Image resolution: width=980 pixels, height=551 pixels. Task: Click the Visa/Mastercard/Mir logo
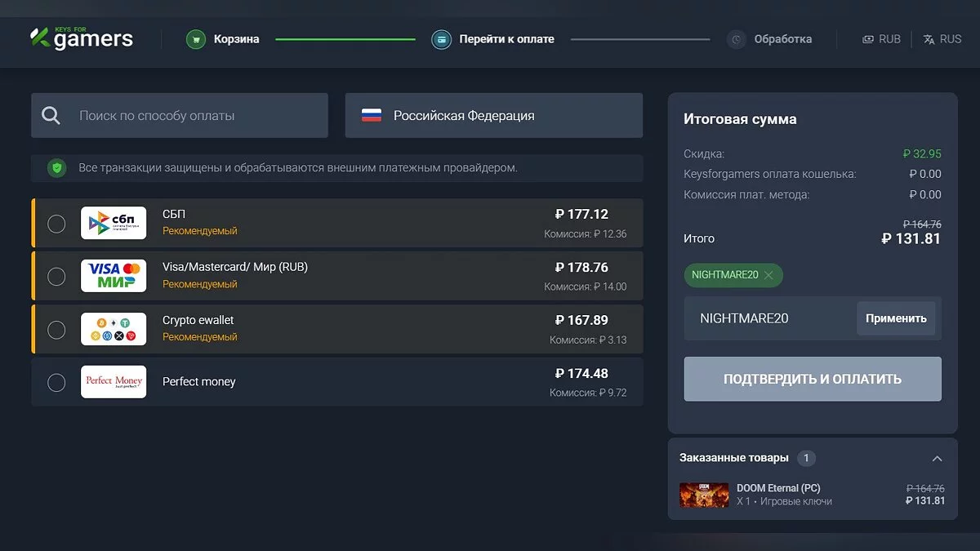coord(114,276)
